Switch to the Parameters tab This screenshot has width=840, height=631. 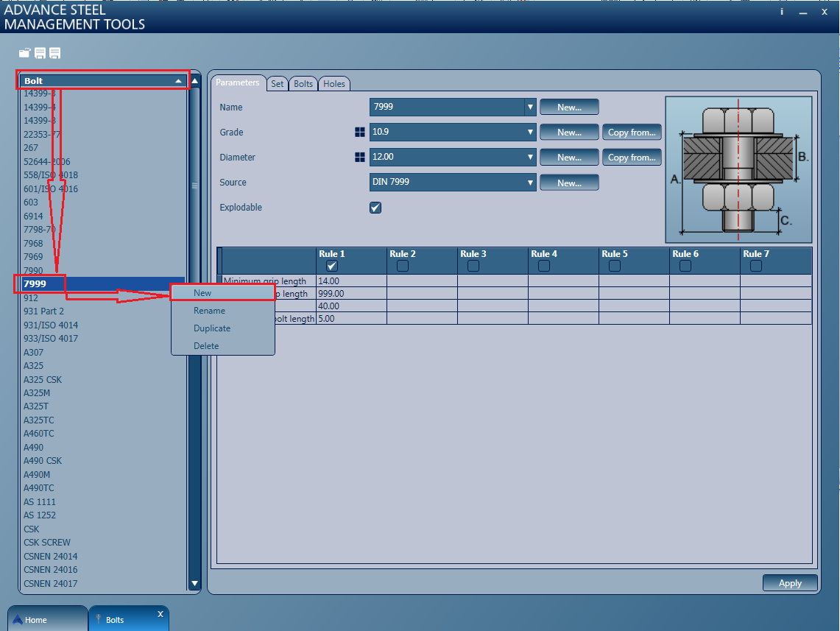tap(237, 82)
